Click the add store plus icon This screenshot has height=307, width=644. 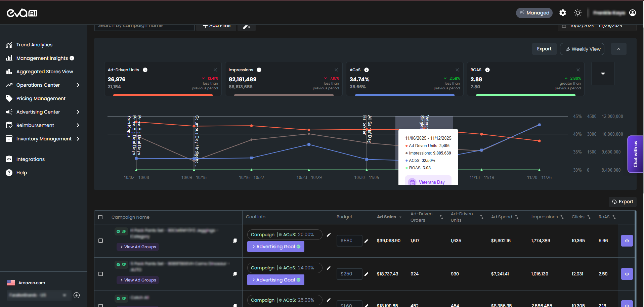coord(77,295)
